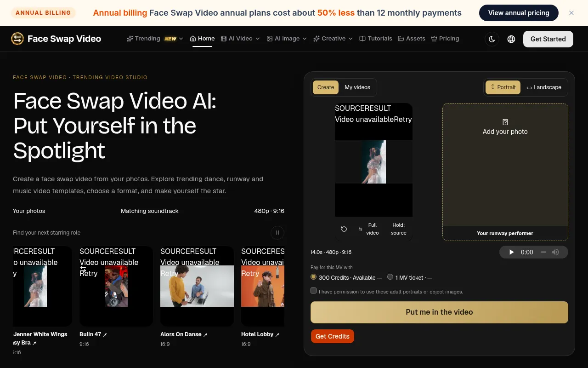Switch format to Landscape
Viewport: 588px width, 368px height.
[544, 87]
